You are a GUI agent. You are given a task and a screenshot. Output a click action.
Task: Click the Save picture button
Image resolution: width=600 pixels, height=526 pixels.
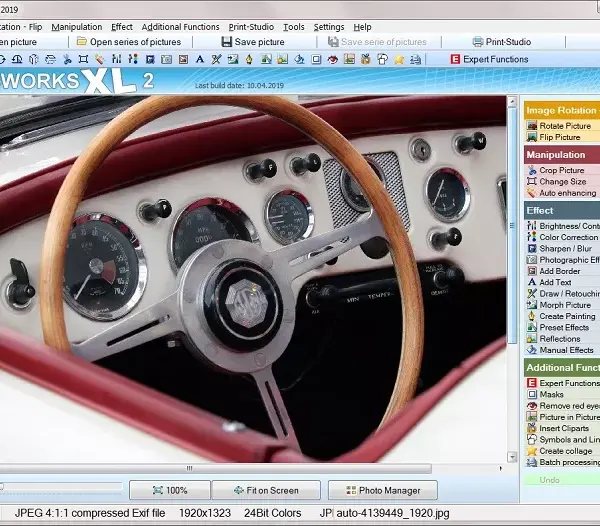253,42
